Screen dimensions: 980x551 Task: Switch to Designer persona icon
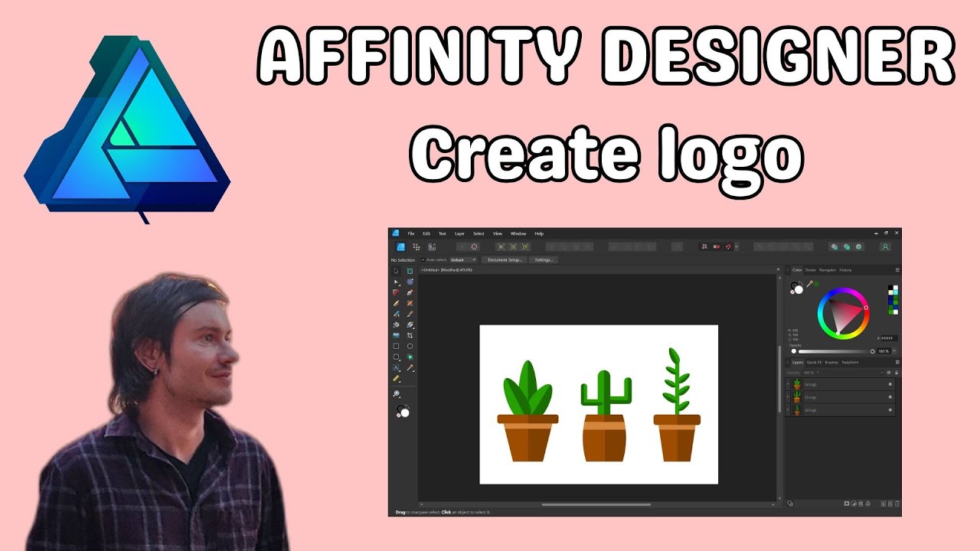[x=400, y=247]
